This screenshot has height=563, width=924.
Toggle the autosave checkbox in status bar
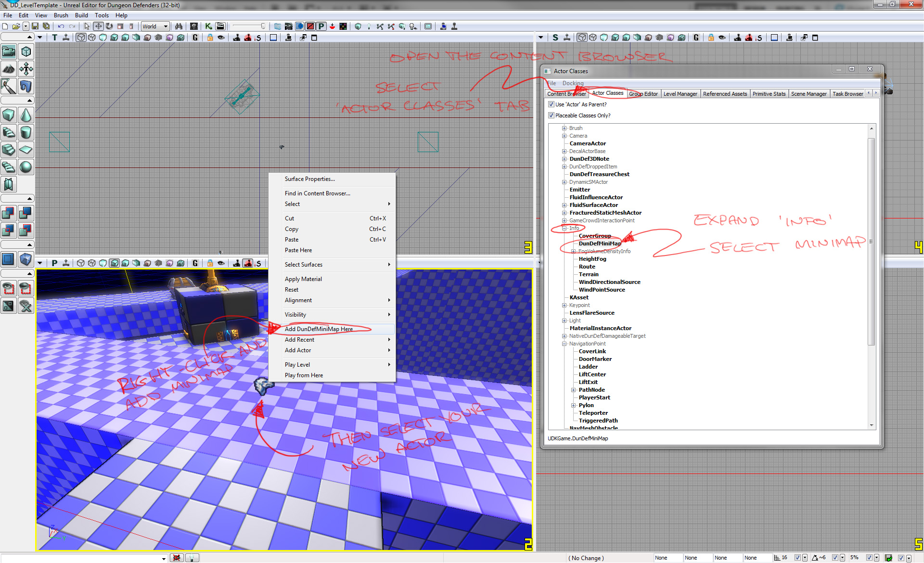pyautogui.click(x=901, y=558)
